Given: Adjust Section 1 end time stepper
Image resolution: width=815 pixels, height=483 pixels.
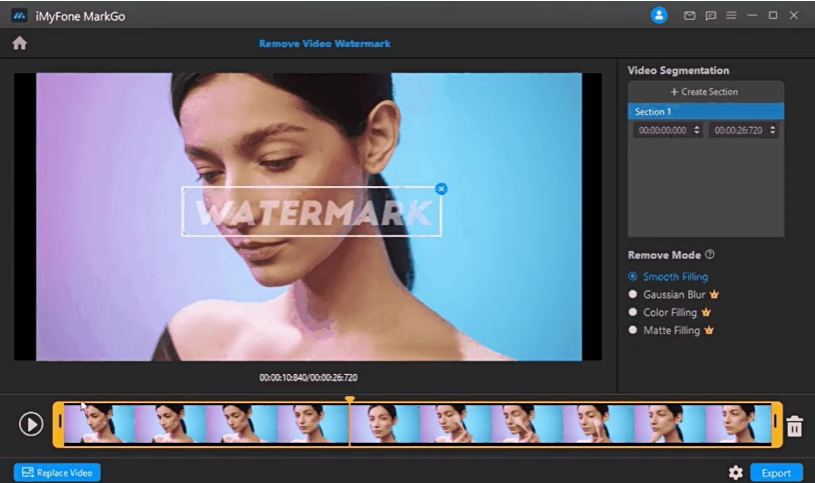Looking at the screenshot, I should 773,131.
